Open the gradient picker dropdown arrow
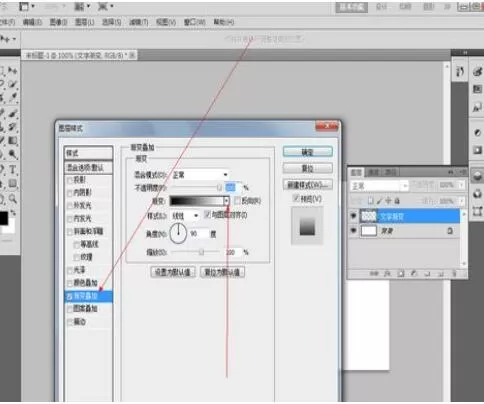Screen dimensions: 484x404 point(226,201)
